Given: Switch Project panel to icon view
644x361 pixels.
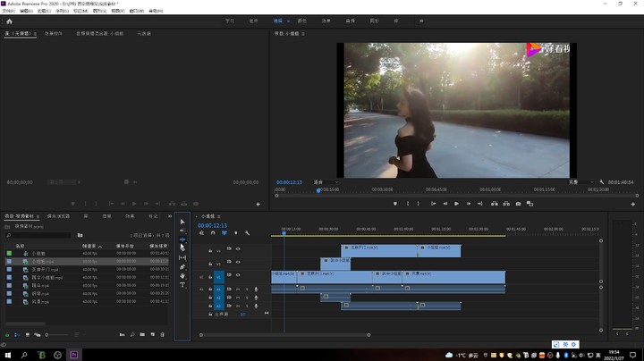Looking at the screenshot, I should coord(28,335).
